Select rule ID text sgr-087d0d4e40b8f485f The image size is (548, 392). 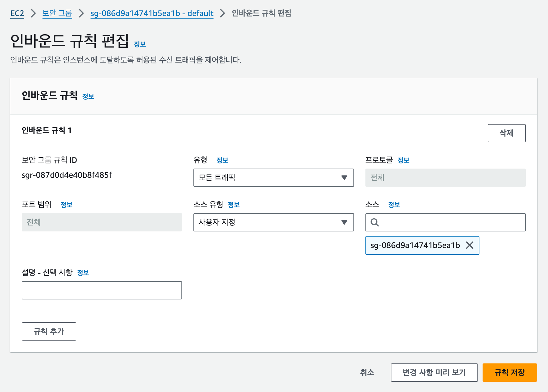(x=67, y=175)
